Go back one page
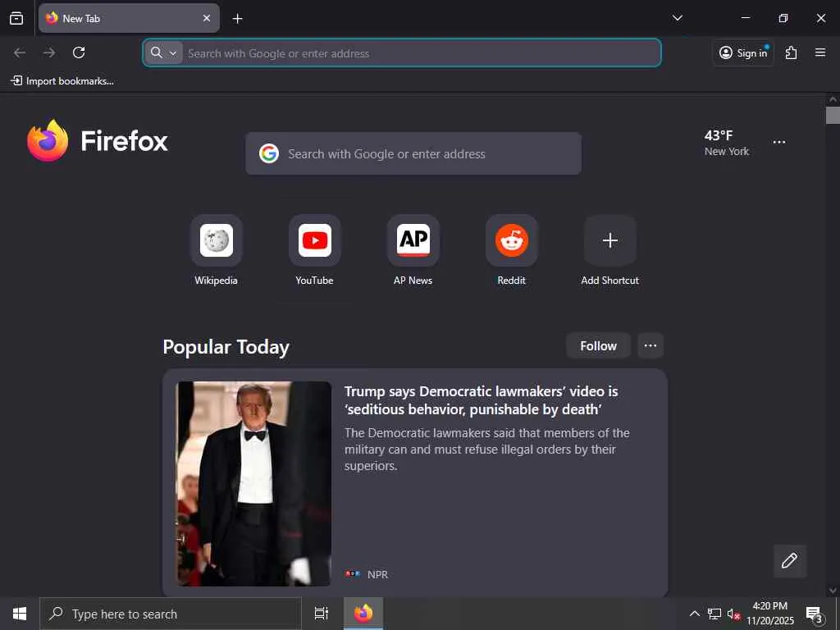This screenshot has height=630, width=840. (x=20, y=52)
